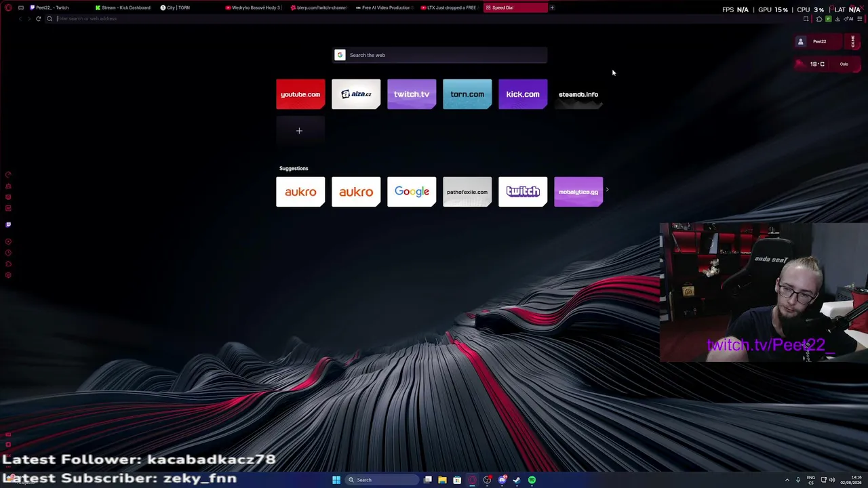Select the Speed Dial tab
The width and height of the screenshot is (868, 488).
515,7
